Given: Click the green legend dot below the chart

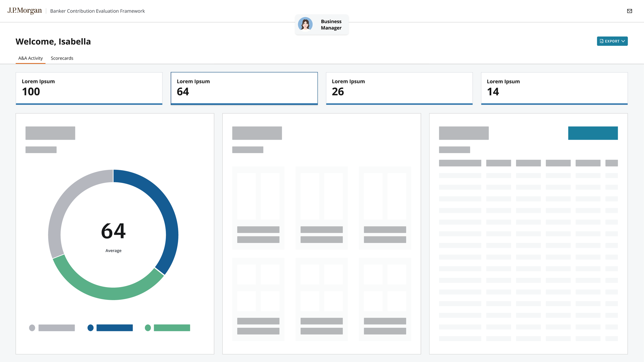Looking at the screenshot, I should tap(148, 328).
